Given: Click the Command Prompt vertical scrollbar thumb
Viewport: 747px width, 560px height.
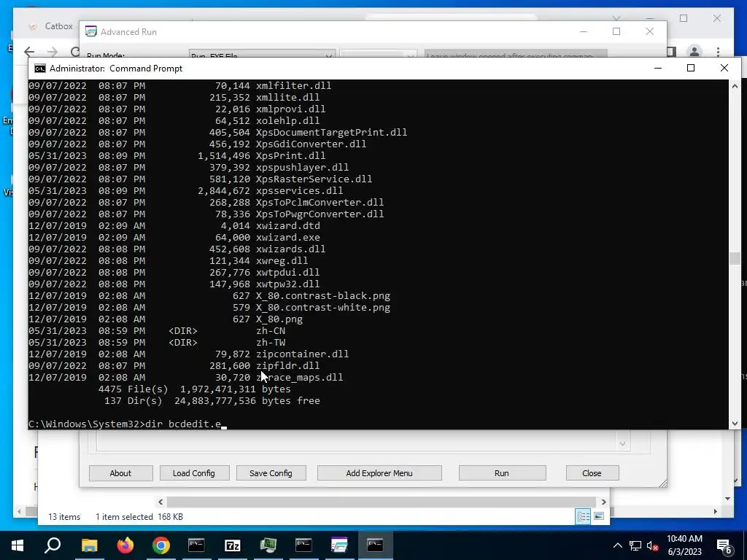Looking at the screenshot, I should click(735, 257).
